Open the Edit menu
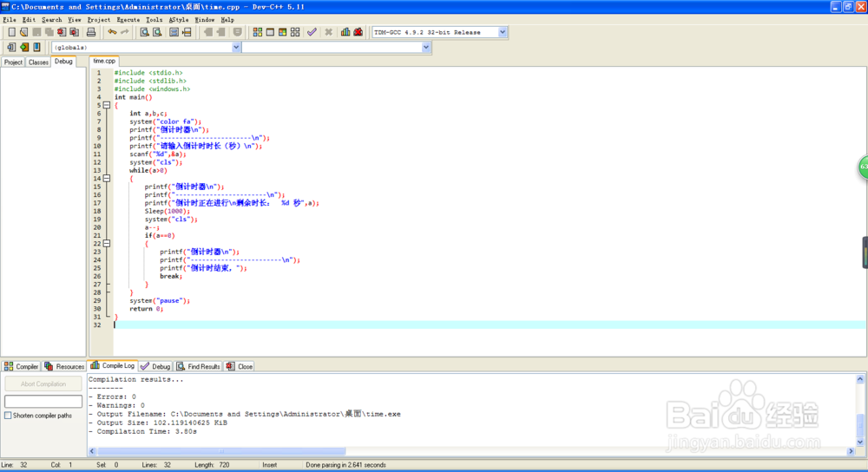 29,19
